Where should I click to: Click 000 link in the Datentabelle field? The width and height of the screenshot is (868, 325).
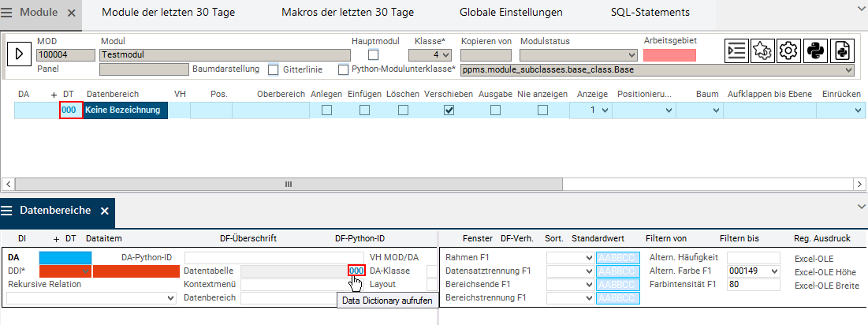pyautogui.click(x=356, y=271)
